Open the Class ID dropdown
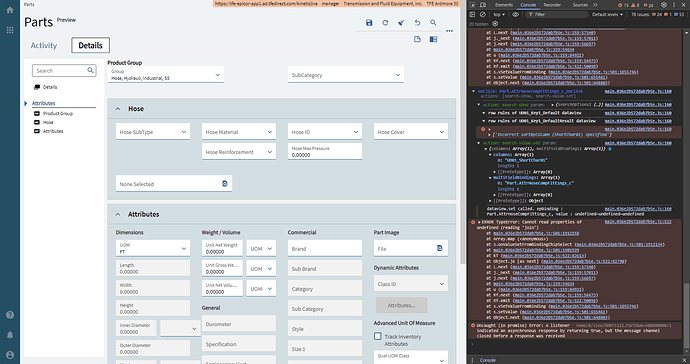690x364 pixels. tap(411, 284)
